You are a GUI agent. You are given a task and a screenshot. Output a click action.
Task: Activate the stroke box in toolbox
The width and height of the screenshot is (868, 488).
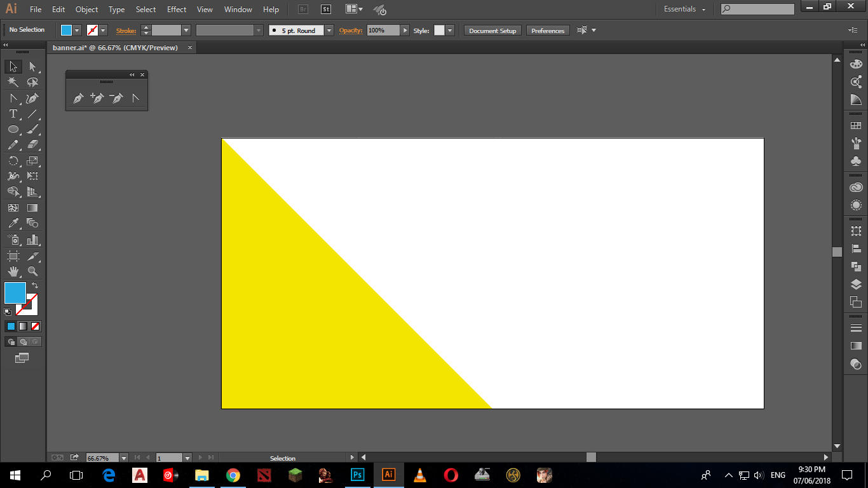(x=28, y=304)
